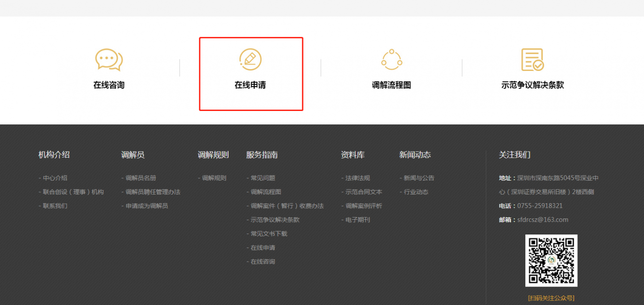Open the 示范争议解决条款 link under 服务指南
This screenshot has width=644, height=305.
pyautogui.click(x=273, y=220)
